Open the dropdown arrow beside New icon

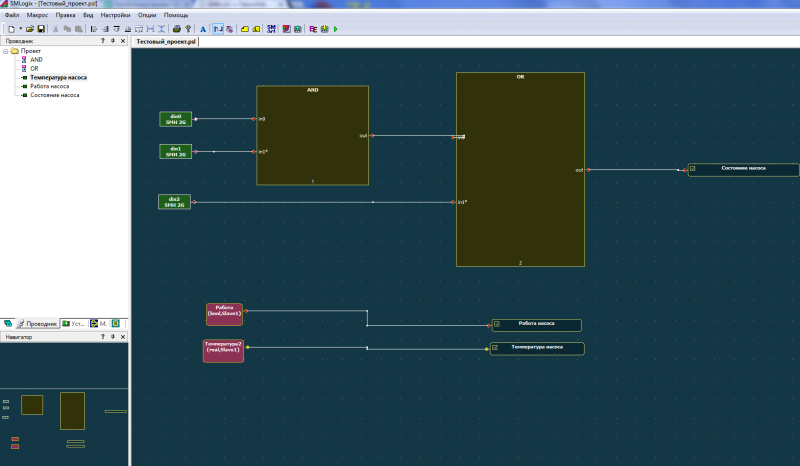[19, 29]
